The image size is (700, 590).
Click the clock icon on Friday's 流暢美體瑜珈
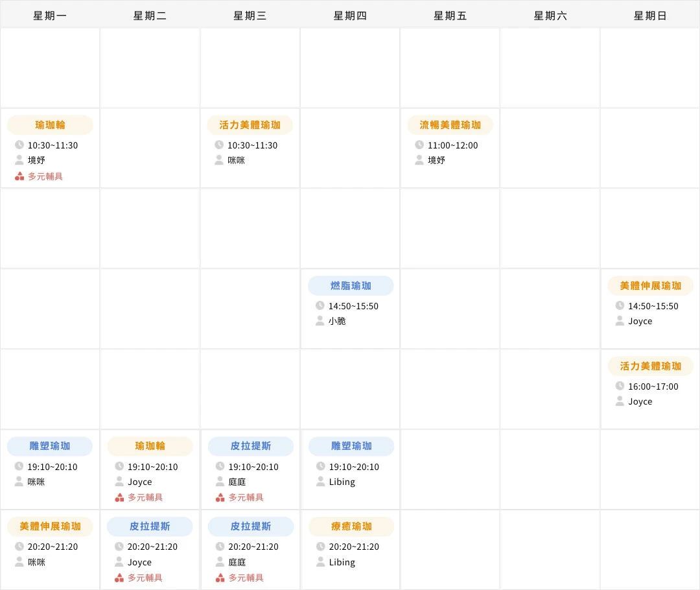(419, 145)
